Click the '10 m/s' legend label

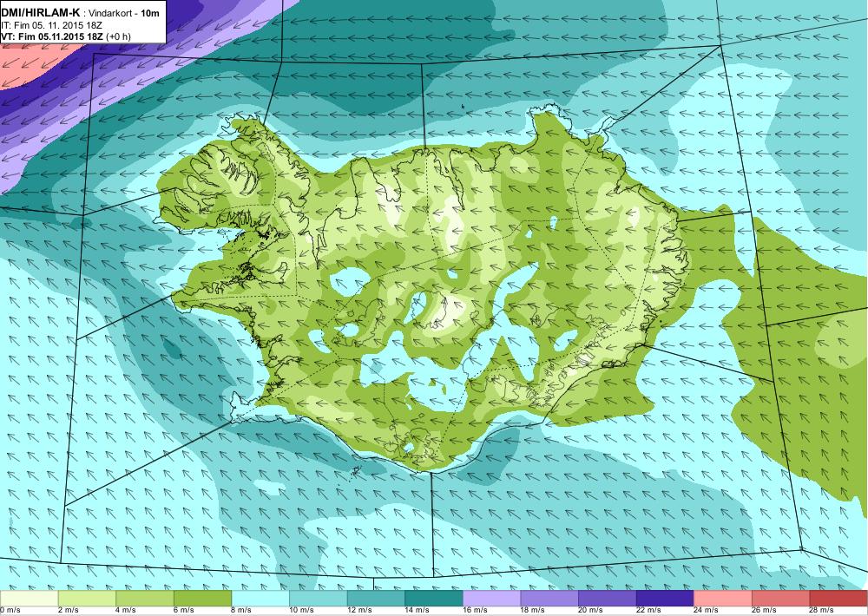coord(302,611)
